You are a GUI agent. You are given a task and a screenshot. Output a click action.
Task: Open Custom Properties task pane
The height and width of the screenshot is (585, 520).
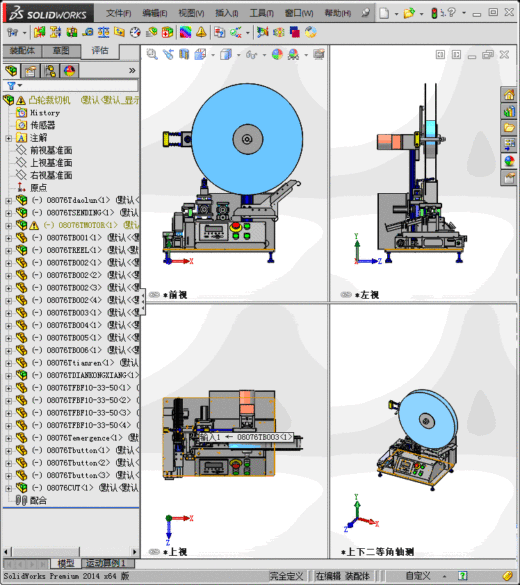509,178
